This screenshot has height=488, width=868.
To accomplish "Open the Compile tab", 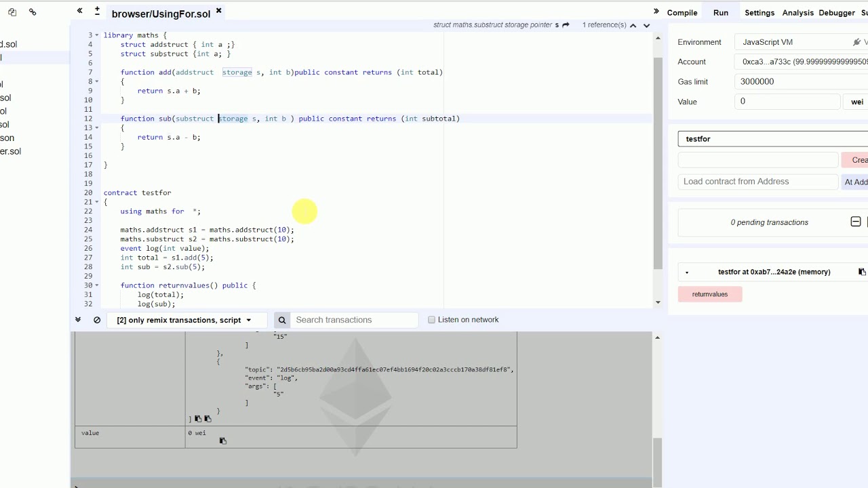I will pyautogui.click(x=682, y=13).
